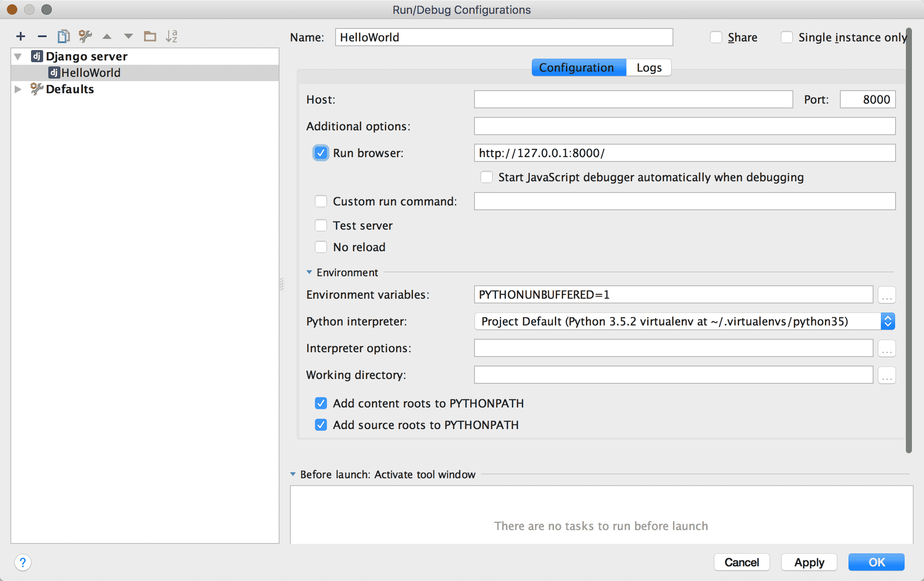Open interpreter options ellipsis button
Screen dimensions: 924x581
click(x=887, y=348)
